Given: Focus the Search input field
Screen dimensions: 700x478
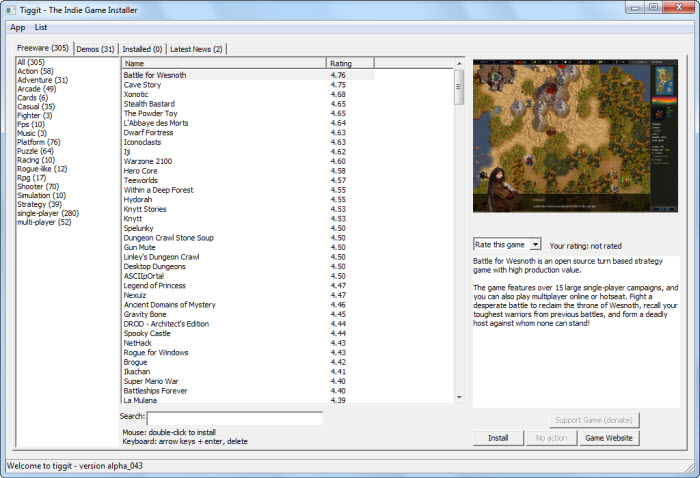Looking at the screenshot, I should tap(235, 418).
